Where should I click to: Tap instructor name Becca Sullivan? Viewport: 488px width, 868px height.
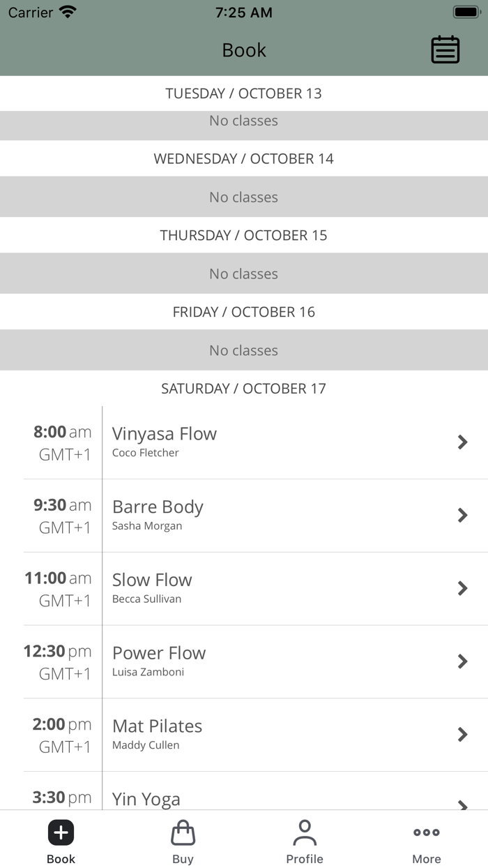146,599
